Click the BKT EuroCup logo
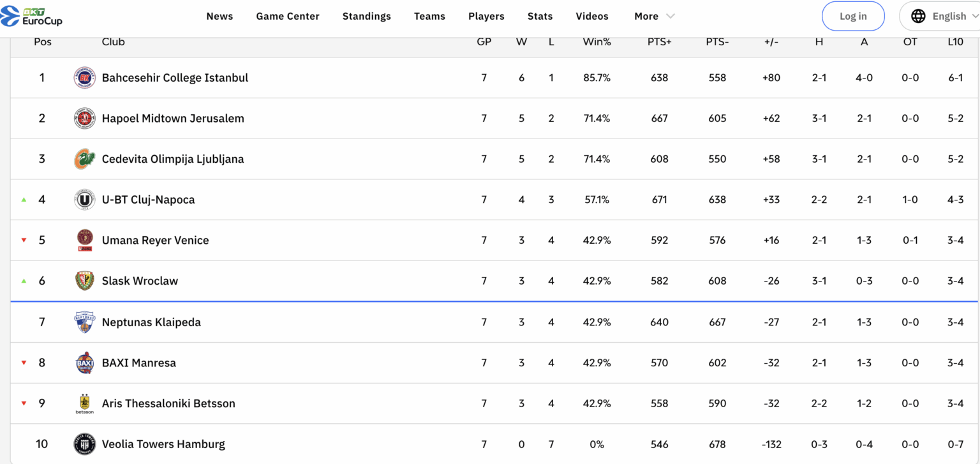Image resolution: width=980 pixels, height=464 pixels. 32,17
